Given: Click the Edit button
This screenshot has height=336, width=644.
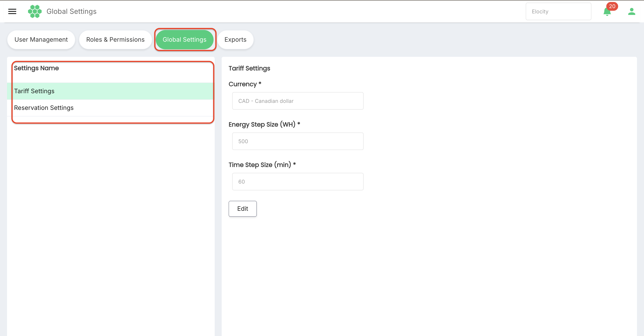Looking at the screenshot, I should pyautogui.click(x=242, y=209).
